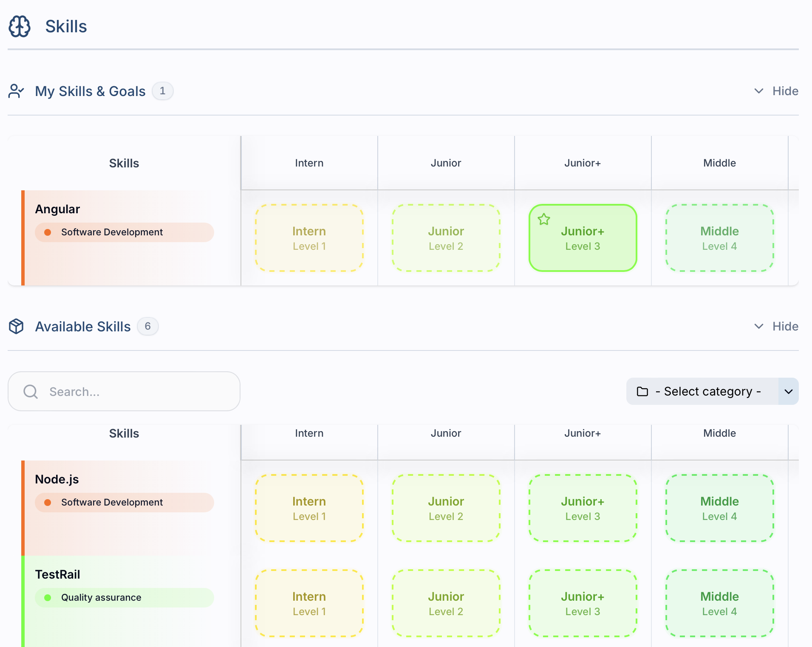Collapse Available Skills using its chevron
Screen dimensions: 812x647
point(759,326)
